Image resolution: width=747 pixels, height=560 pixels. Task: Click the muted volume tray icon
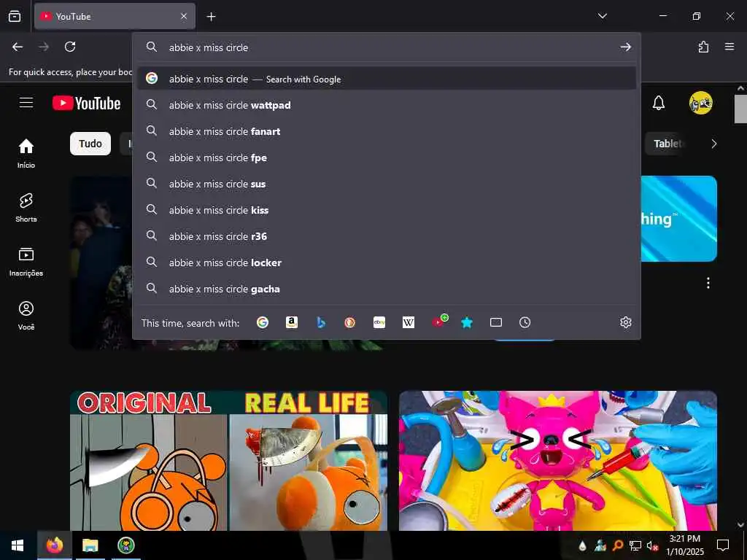click(x=653, y=546)
